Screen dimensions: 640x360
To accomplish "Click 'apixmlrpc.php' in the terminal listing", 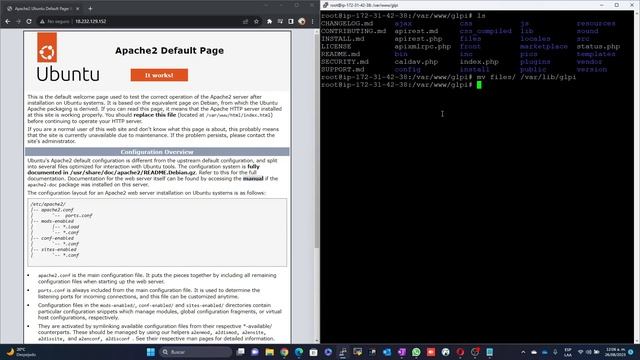I will tap(422, 47).
